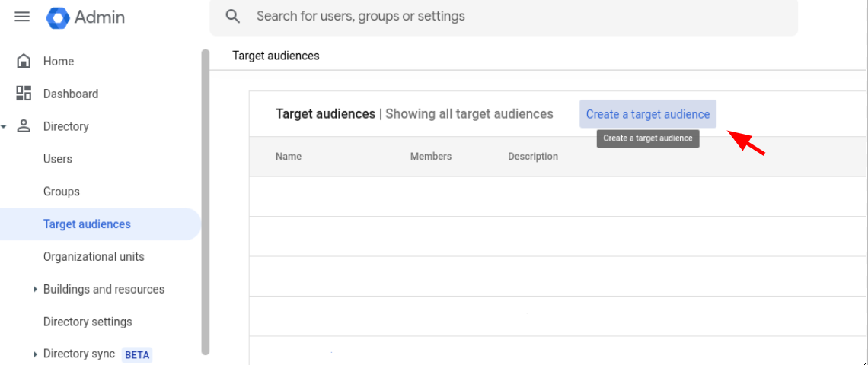The width and height of the screenshot is (868, 365).
Task: Click the sidebar vertical scrollbar
Action: coord(206,202)
